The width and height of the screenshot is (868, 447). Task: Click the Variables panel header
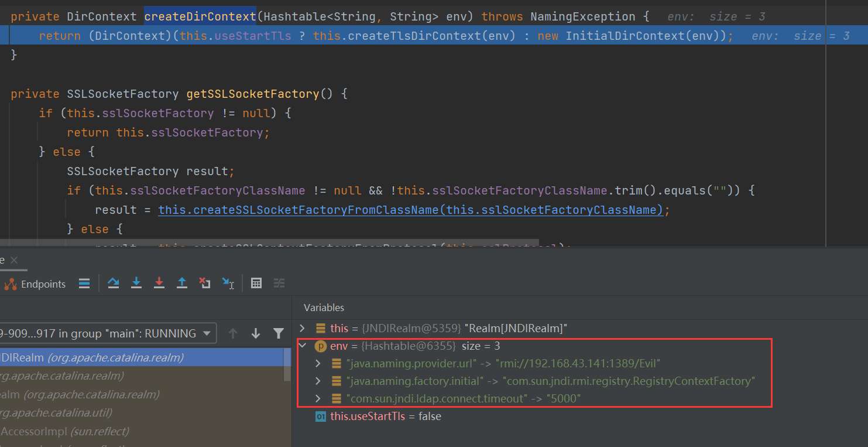point(324,308)
